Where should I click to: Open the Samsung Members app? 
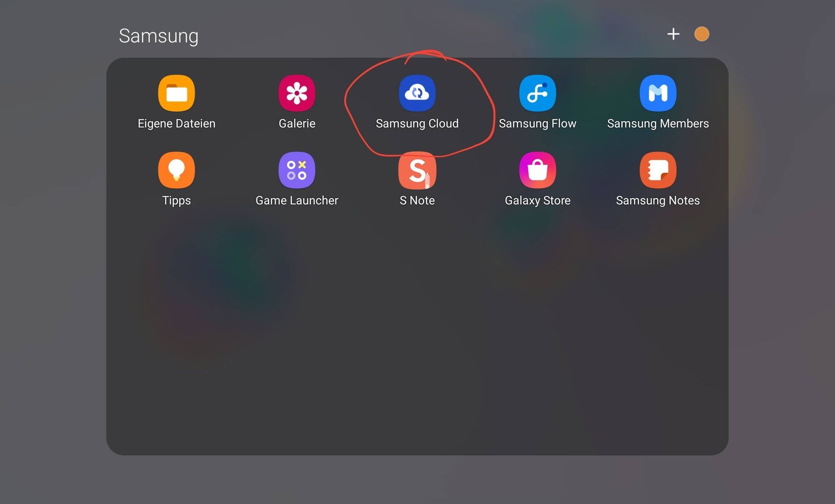pyautogui.click(x=658, y=93)
